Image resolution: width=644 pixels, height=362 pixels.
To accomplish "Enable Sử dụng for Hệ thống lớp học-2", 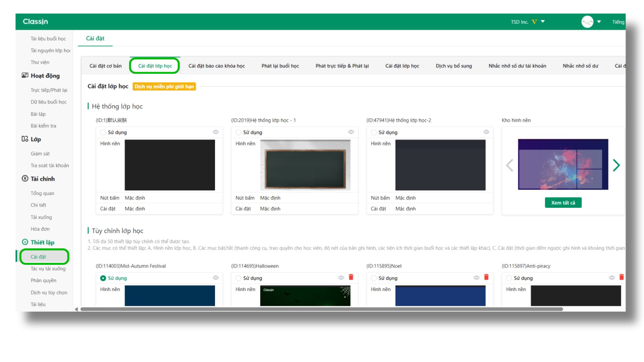I will (x=373, y=132).
